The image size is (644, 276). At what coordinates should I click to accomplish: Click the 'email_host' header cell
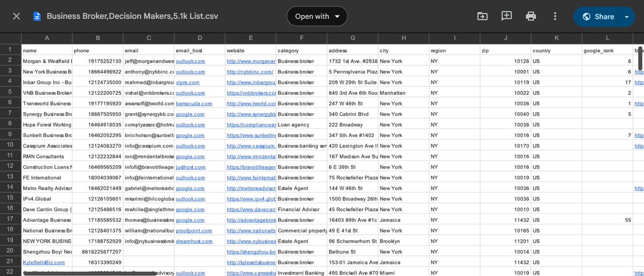[200, 50]
